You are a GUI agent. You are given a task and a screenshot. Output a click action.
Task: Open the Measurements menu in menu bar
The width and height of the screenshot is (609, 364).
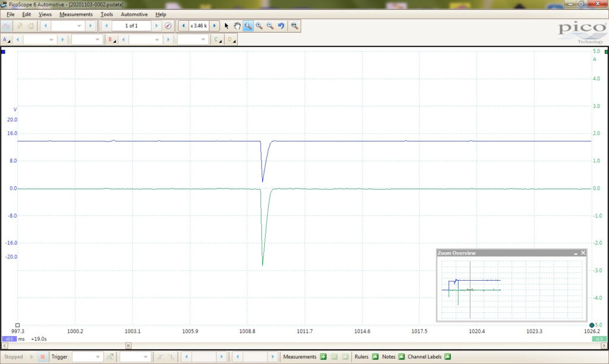(76, 14)
